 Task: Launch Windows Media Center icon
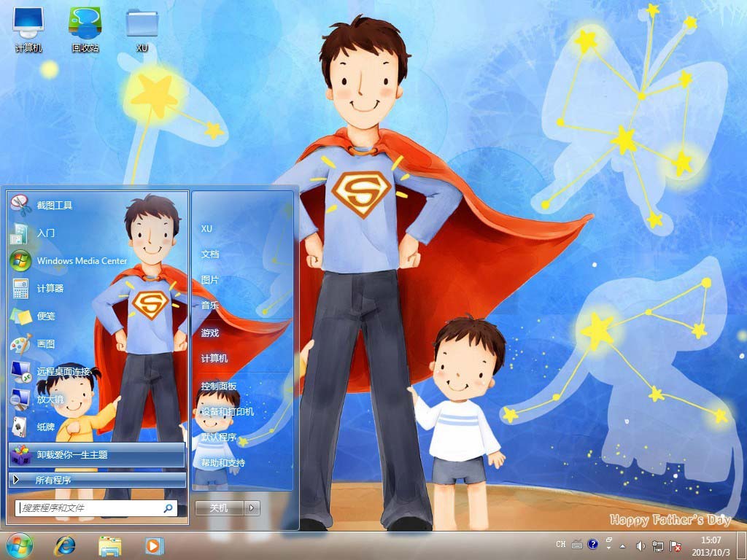click(21, 260)
